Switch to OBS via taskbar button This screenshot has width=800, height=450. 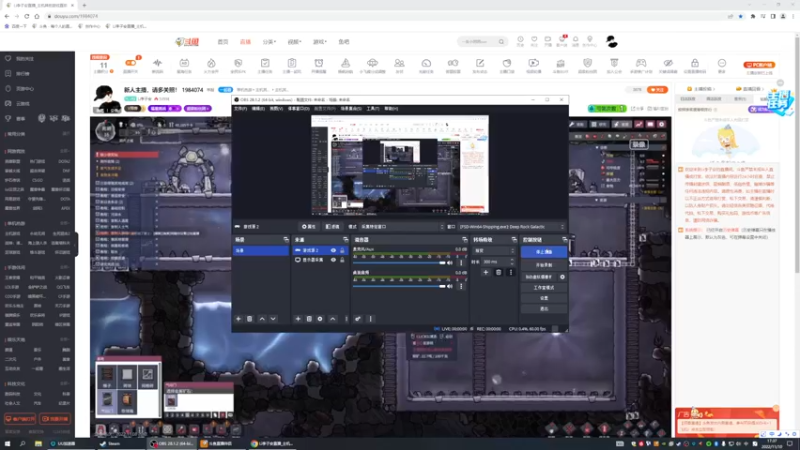(x=171, y=444)
